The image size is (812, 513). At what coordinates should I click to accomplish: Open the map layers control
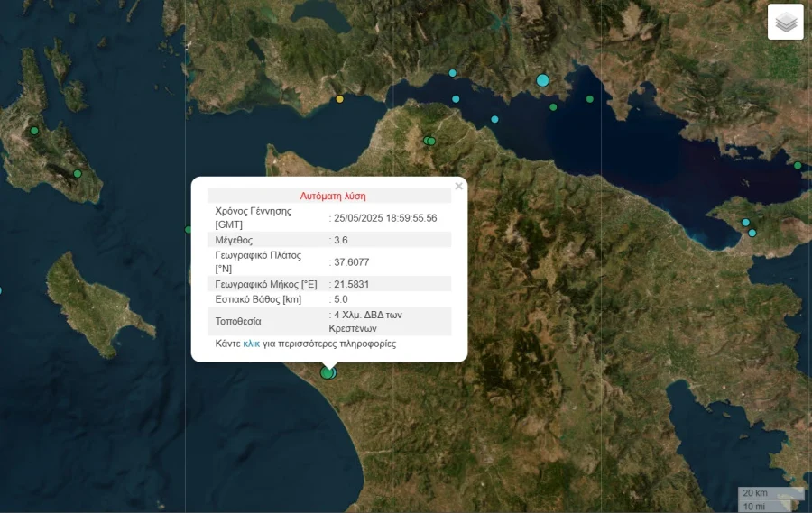785,23
